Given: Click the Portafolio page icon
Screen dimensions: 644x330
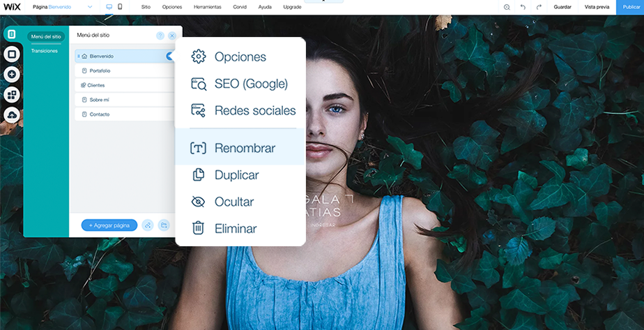Looking at the screenshot, I should click(x=84, y=70).
